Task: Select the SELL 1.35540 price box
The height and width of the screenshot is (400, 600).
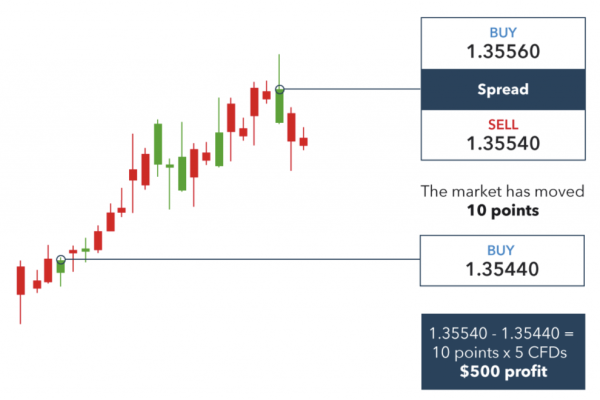Action: tap(503, 135)
